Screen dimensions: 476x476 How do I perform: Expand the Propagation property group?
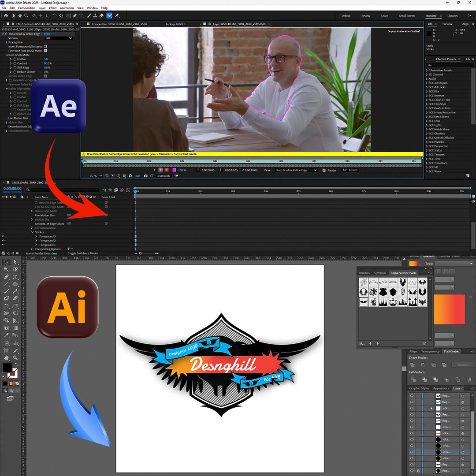(x=7, y=42)
